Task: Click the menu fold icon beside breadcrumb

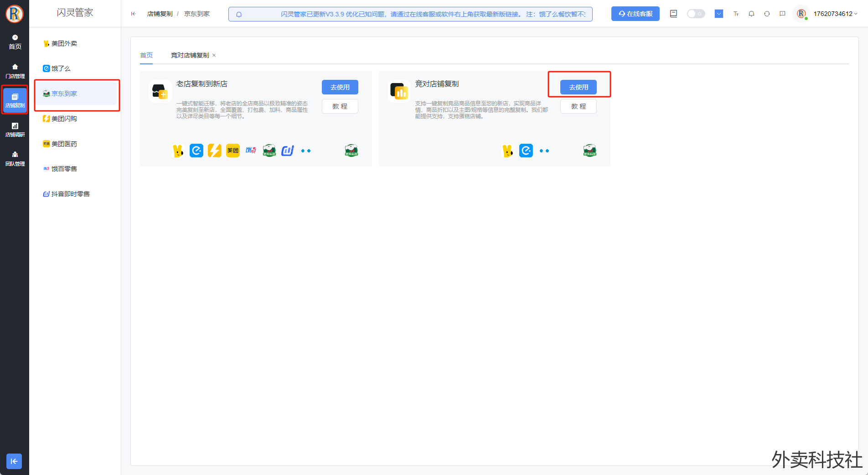Action: click(x=133, y=14)
